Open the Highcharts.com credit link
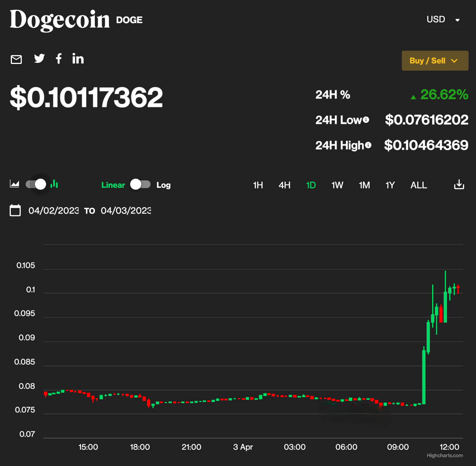This screenshot has width=476, height=466. pos(445,455)
